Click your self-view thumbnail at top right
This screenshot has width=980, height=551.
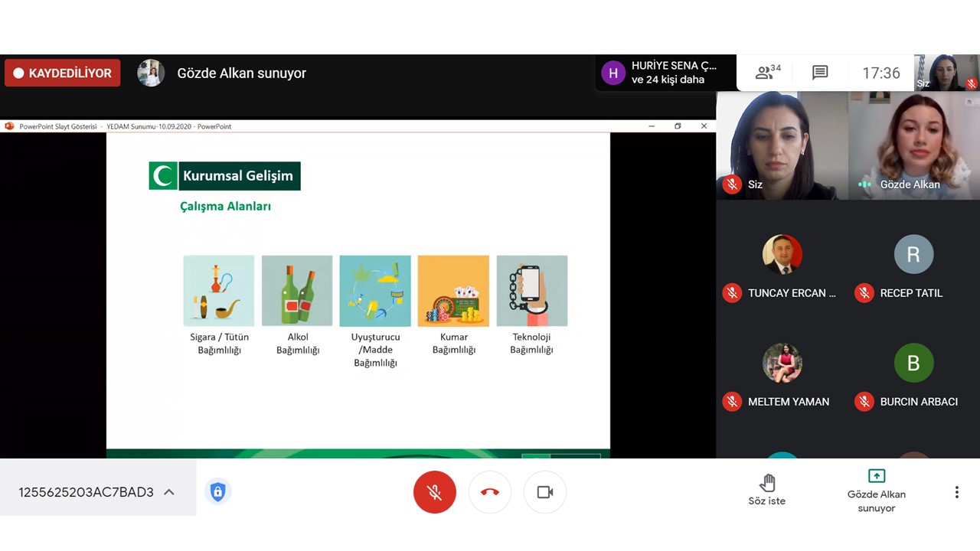click(x=947, y=73)
